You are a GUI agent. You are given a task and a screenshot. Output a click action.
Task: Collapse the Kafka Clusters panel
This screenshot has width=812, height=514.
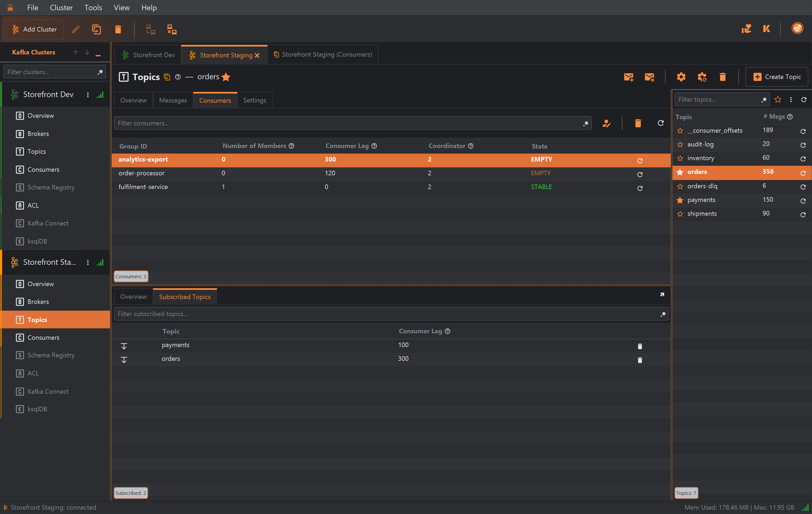pyautogui.click(x=98, y=55)
